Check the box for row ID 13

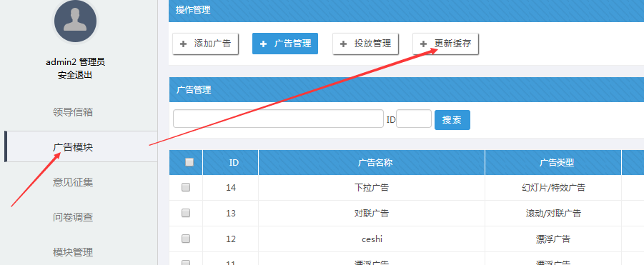[x=186, y=213]
